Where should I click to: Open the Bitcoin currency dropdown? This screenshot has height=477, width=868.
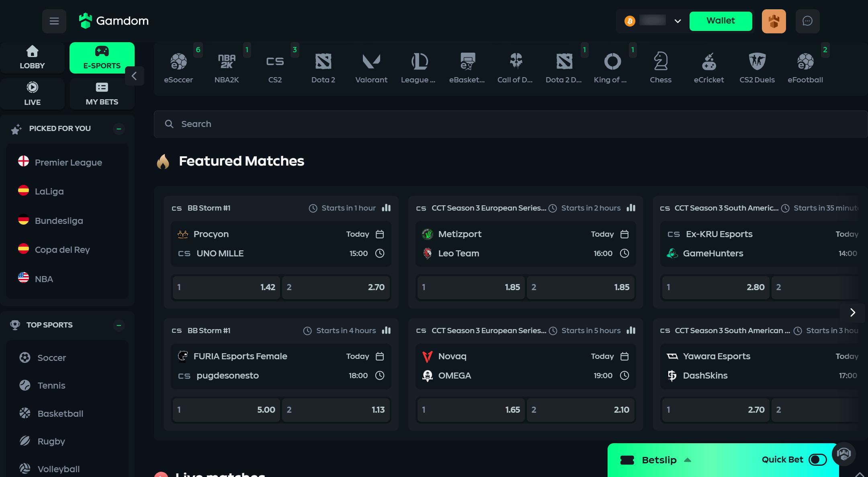point(678,21)
